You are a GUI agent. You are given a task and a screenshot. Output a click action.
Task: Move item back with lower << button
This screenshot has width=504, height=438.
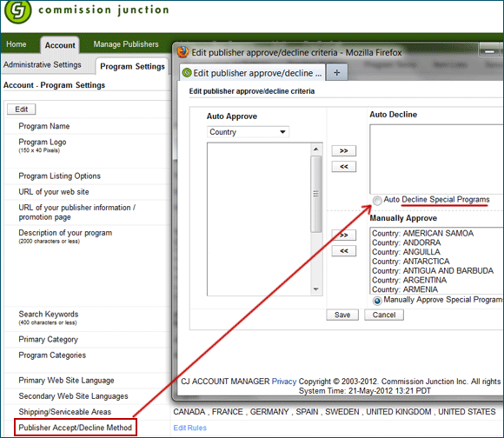click(x=343, y=250)
